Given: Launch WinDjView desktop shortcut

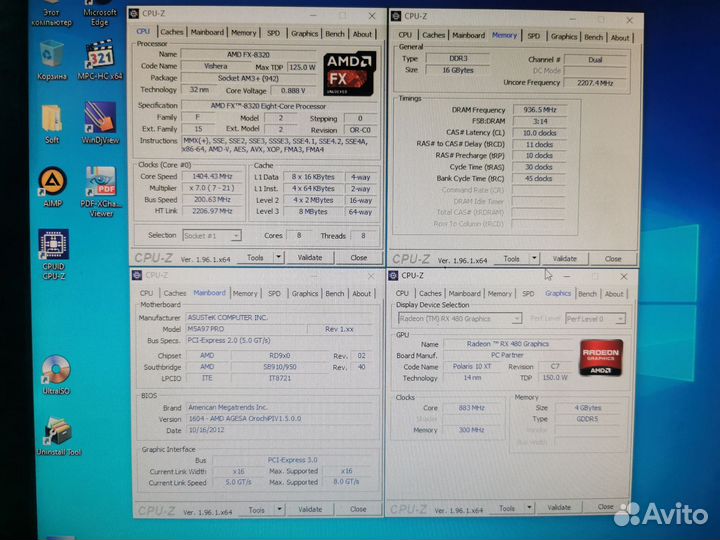Looking at the screenshot, I should (100, 124).
